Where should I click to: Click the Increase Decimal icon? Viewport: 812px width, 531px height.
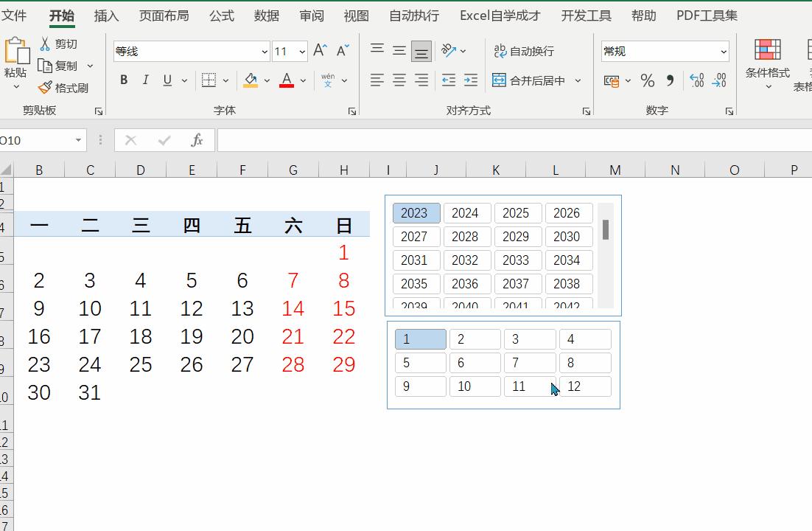tap(697, 80)
